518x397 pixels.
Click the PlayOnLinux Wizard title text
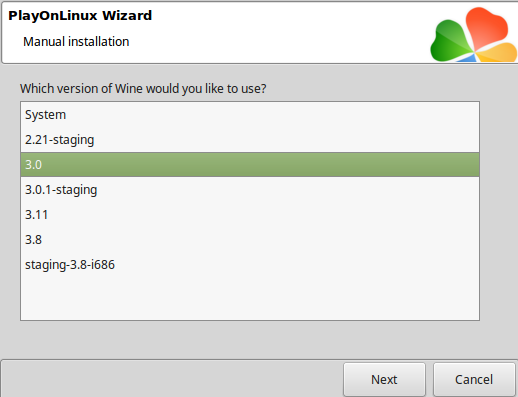(80, 16)
